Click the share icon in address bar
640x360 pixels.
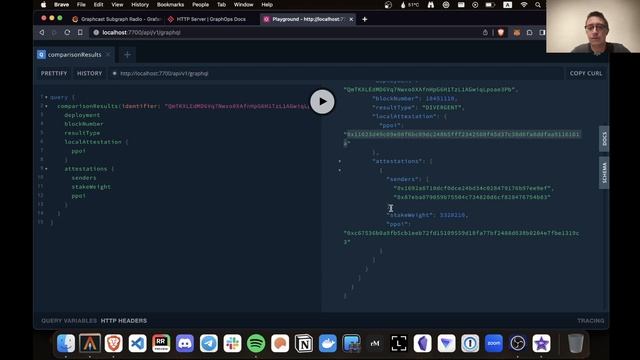(x=485, y=32)
